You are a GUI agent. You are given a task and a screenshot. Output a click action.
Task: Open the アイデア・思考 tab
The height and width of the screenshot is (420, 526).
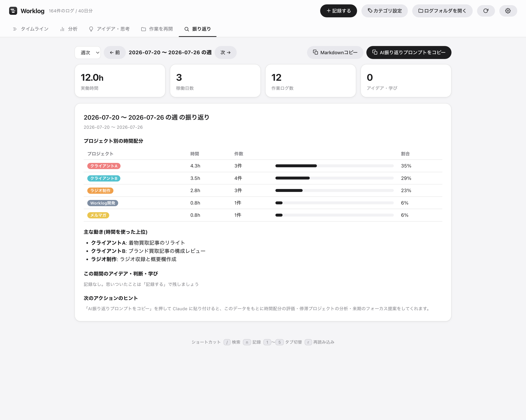coord(109,29)
